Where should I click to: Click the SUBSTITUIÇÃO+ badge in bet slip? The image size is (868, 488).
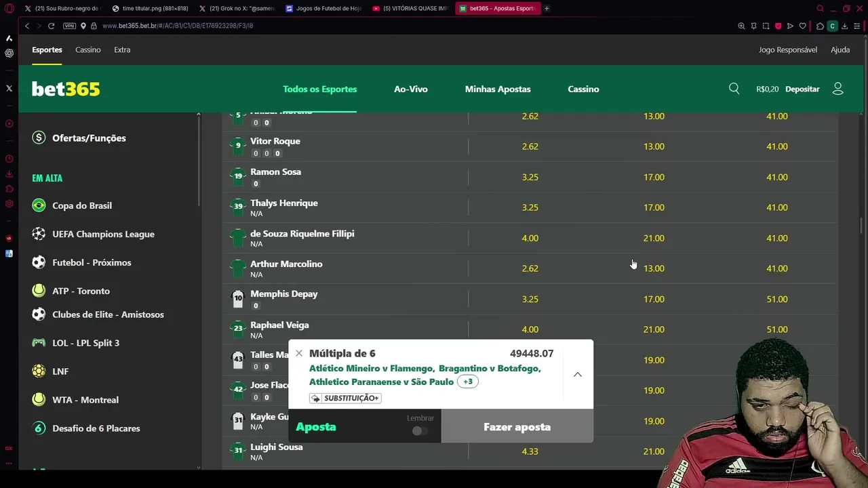(345, 398)
